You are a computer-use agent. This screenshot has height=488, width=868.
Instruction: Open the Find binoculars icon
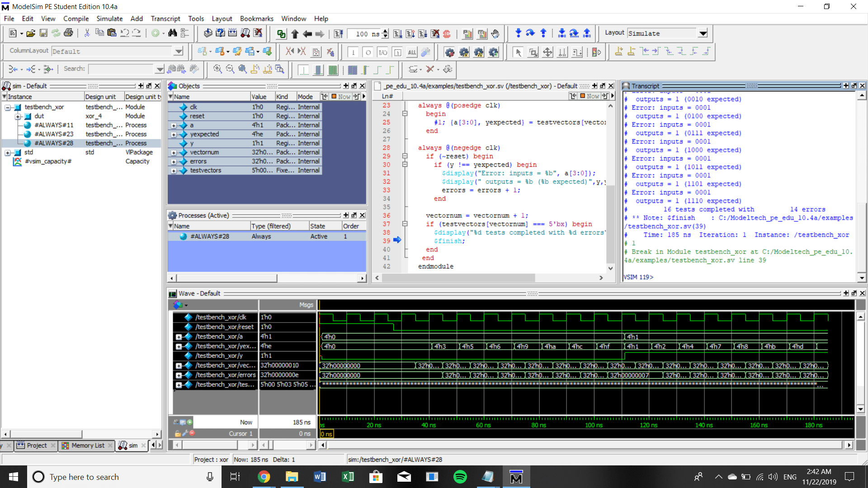click(x=173, y=33)
